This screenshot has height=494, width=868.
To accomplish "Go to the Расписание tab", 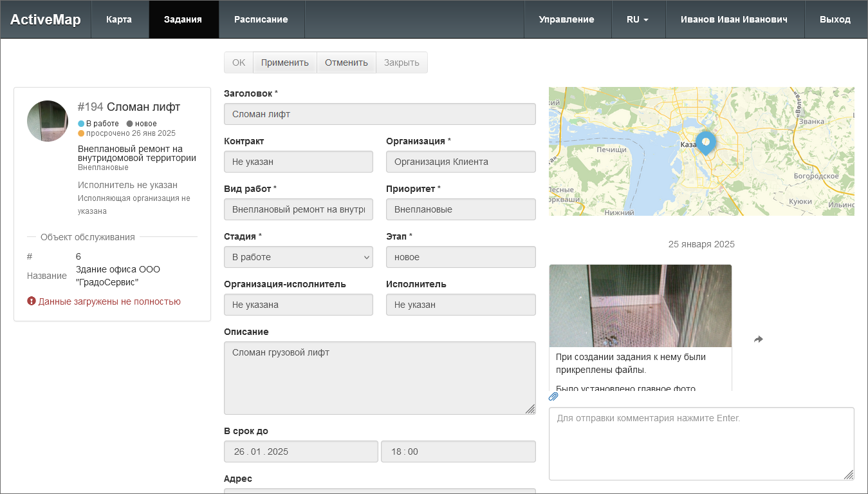I will point(261,19).
